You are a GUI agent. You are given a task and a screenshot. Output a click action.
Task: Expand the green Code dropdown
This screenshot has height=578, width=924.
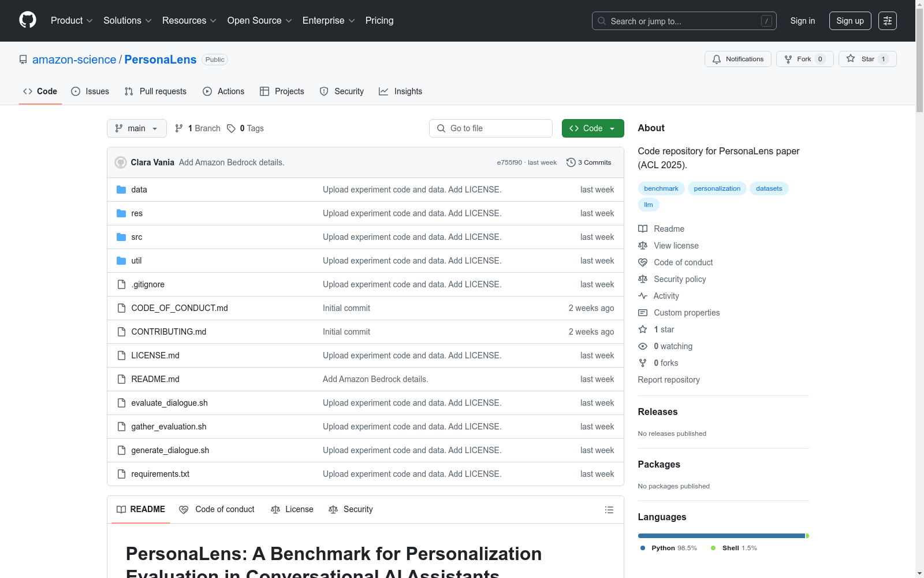click(x=593, y=128)
